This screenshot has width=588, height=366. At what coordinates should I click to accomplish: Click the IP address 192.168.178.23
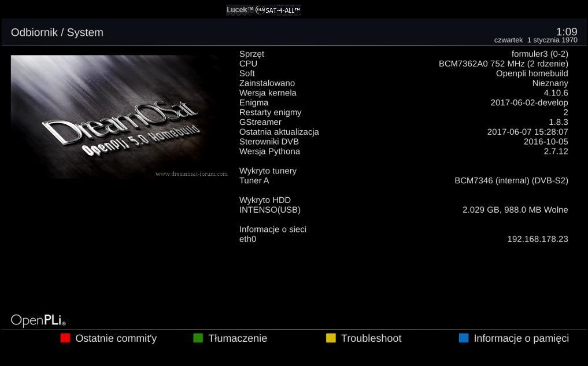(x=538, y=239)
